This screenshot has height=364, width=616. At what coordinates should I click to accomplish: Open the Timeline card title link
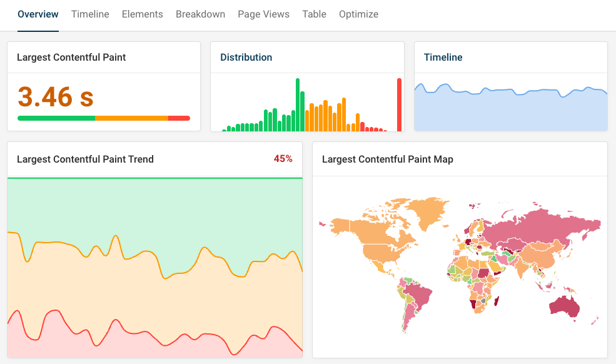[443, 57]
